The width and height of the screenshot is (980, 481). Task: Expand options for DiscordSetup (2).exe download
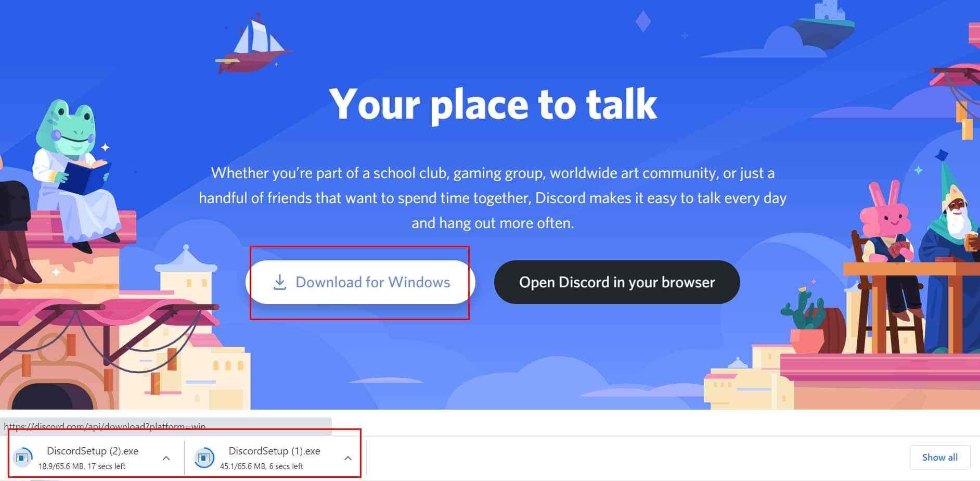coord(166,458)
